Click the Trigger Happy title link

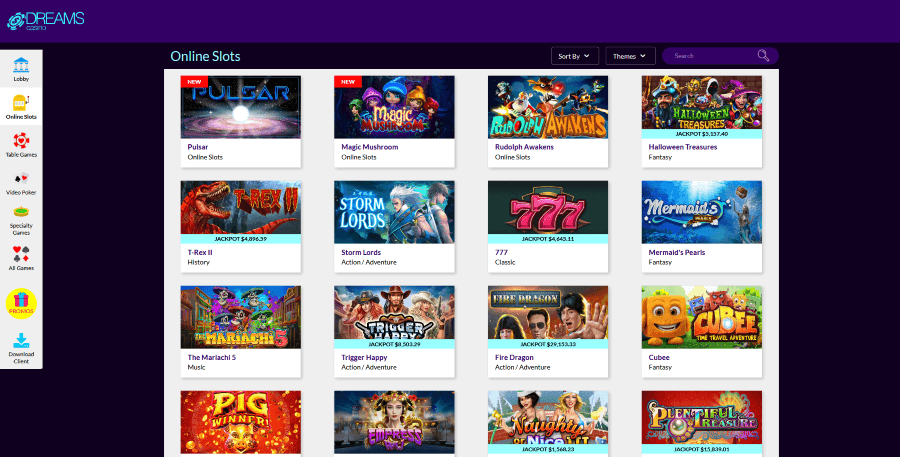(x=364, y=357)
